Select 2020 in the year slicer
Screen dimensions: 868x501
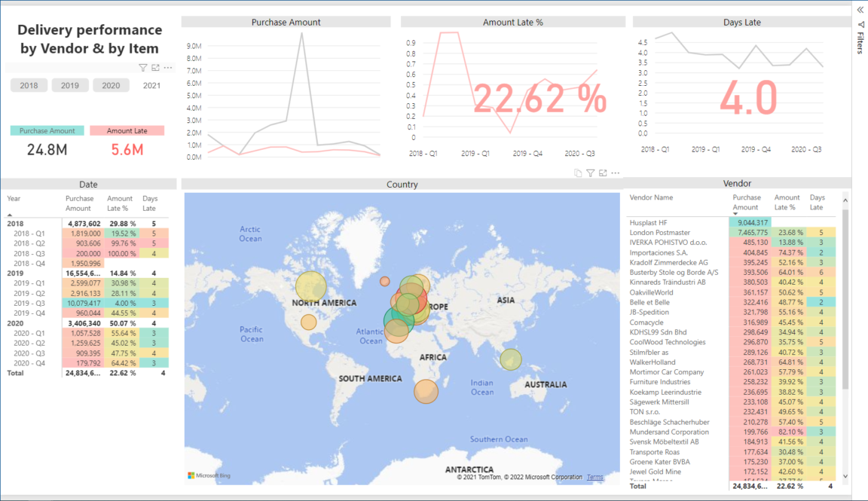(x=111, y=85)
